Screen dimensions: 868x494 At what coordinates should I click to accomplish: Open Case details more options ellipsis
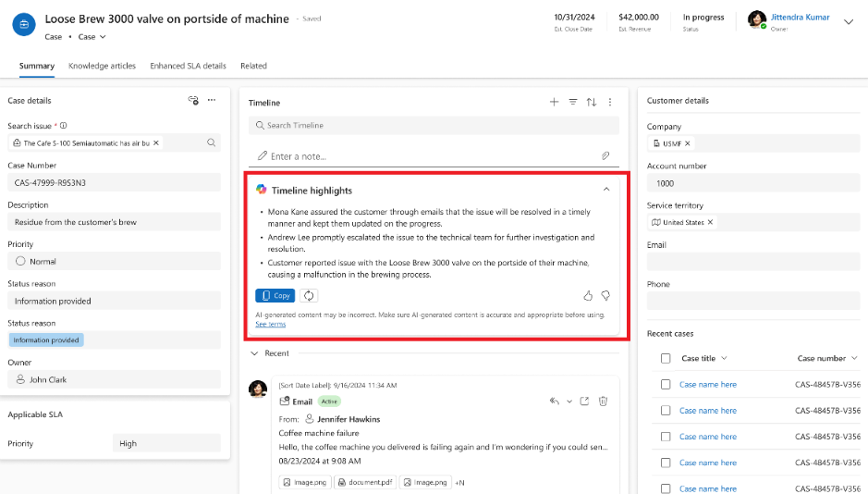click(212, 100)
